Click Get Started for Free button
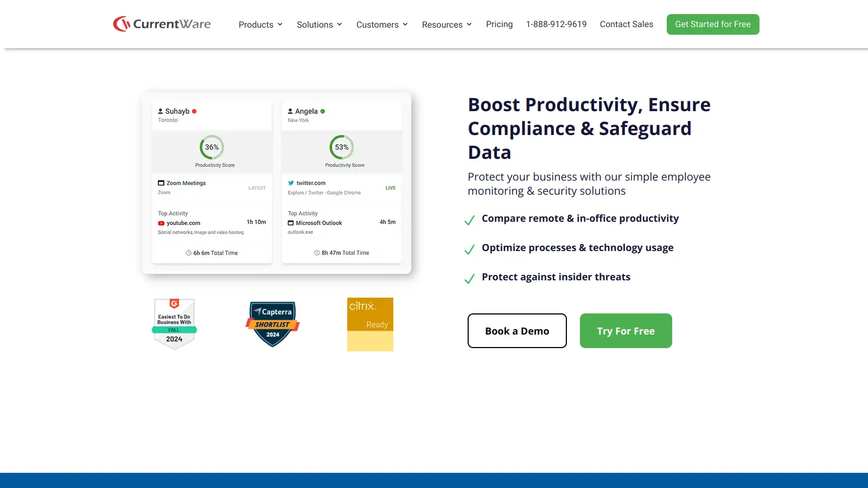The height and width of the screenshot is (488, 868). tap(712, 24)
